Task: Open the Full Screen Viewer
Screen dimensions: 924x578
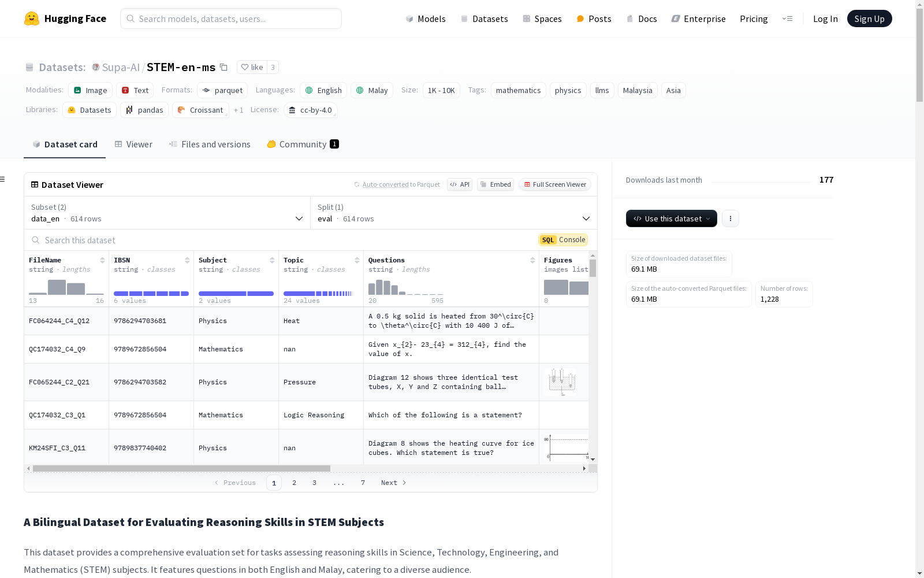Action: click(x=555, y=184)
